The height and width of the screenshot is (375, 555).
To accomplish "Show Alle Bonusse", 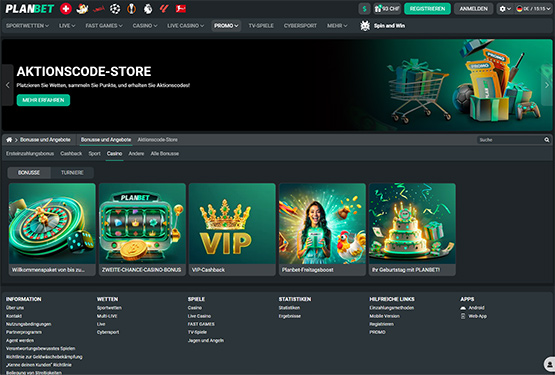I will (x=165, y=154).
